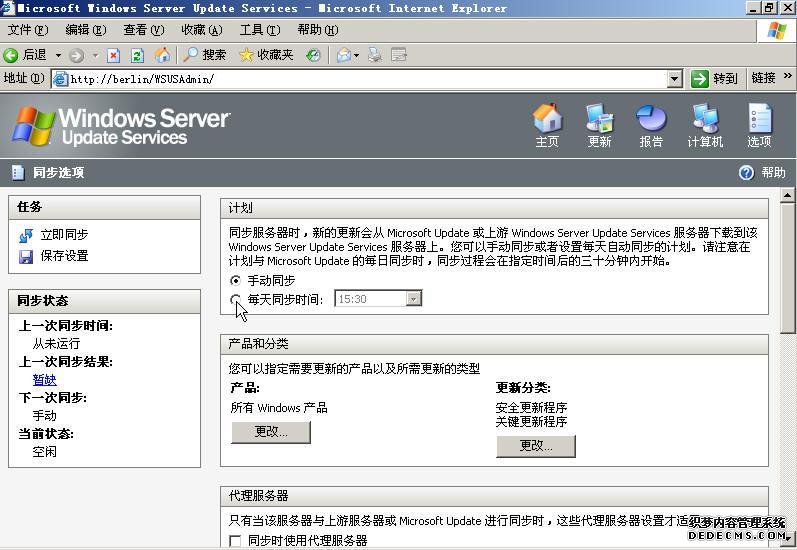Screen dimensions: 797x550
Task: Click the 保存设置 task link
Action: pyautogui.click(x=65, y=256)
